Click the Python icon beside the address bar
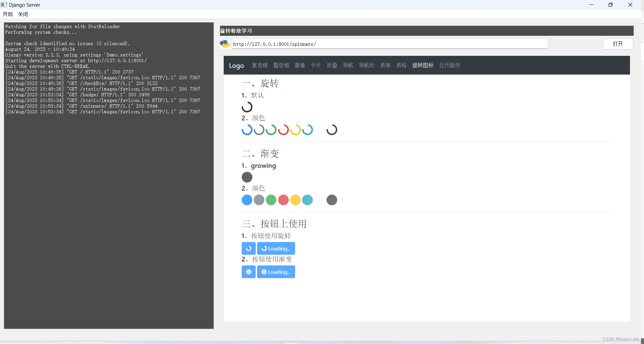 (x=225, y=44)
